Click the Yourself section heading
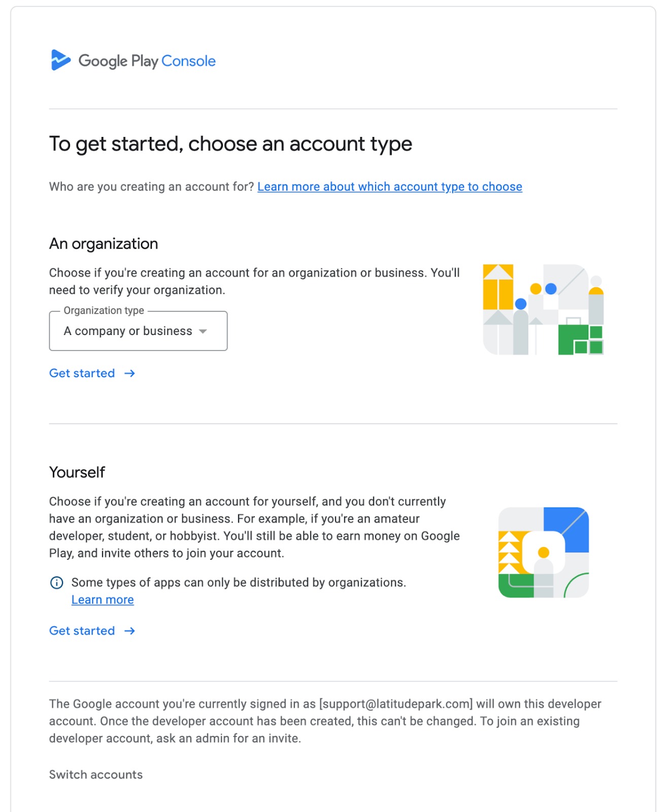The height and width of the screenshot is (812, 669). [x=77, y=472]
